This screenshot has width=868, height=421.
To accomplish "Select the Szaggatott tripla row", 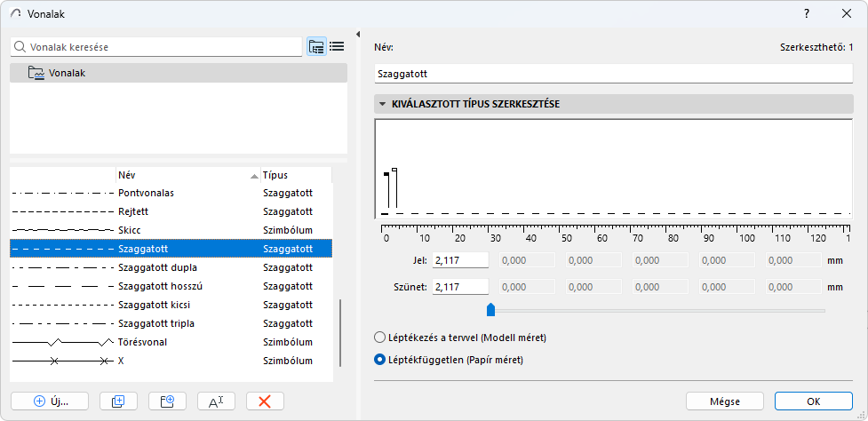I will coord(171,323).
